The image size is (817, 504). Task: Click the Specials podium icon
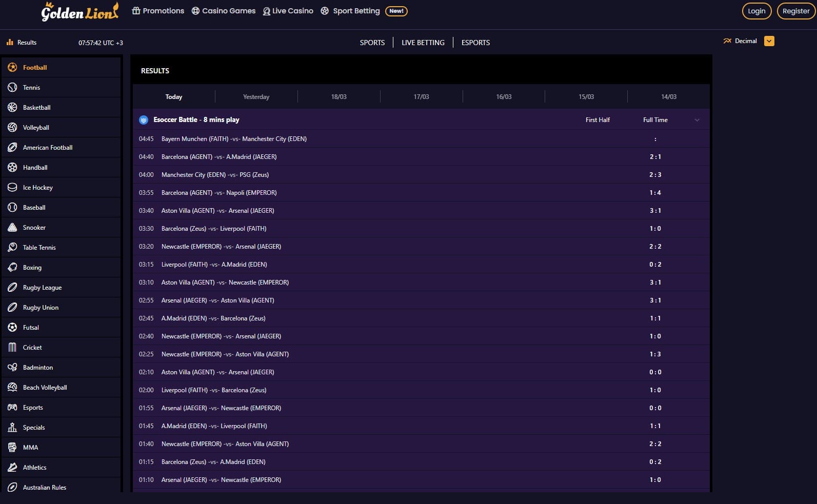coord(12,427)
